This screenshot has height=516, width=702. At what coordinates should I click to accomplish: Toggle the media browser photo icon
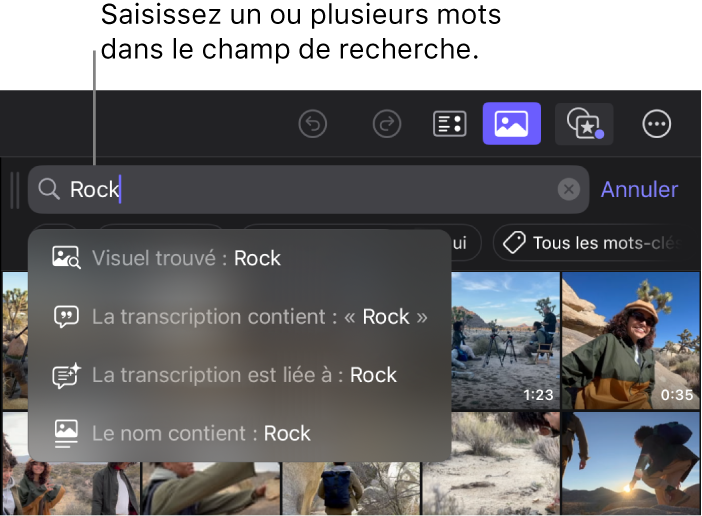tap(511, 124)
